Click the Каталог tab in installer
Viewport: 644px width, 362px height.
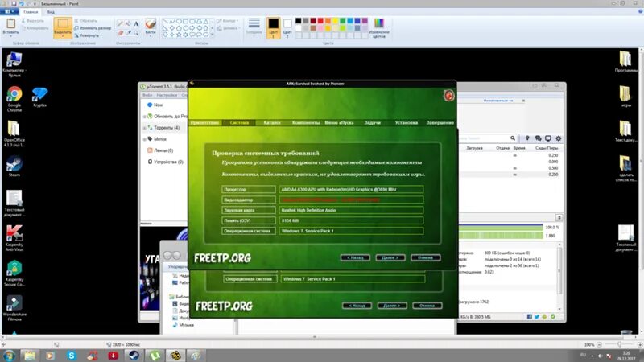(272, 123)
